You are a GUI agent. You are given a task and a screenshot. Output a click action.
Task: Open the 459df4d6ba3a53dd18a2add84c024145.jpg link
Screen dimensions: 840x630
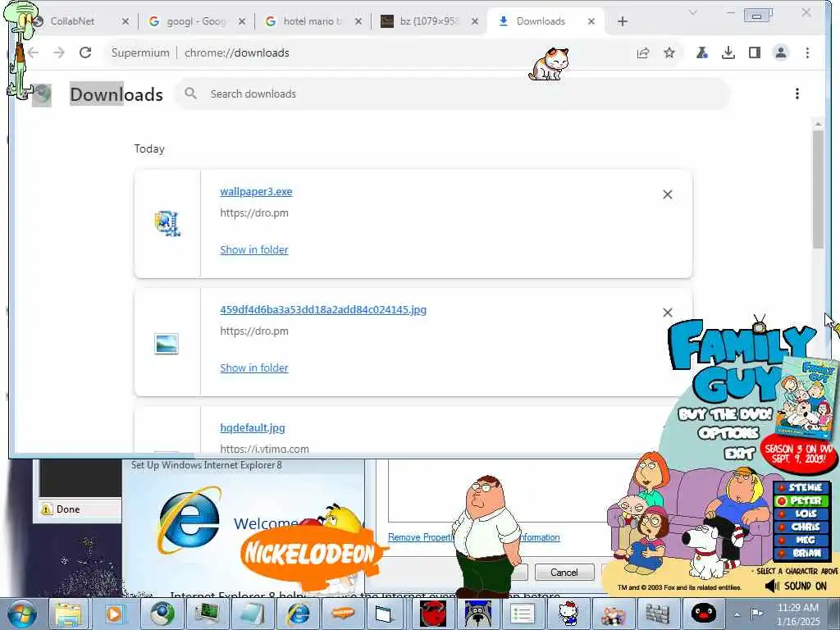click(x=323, y=309)
